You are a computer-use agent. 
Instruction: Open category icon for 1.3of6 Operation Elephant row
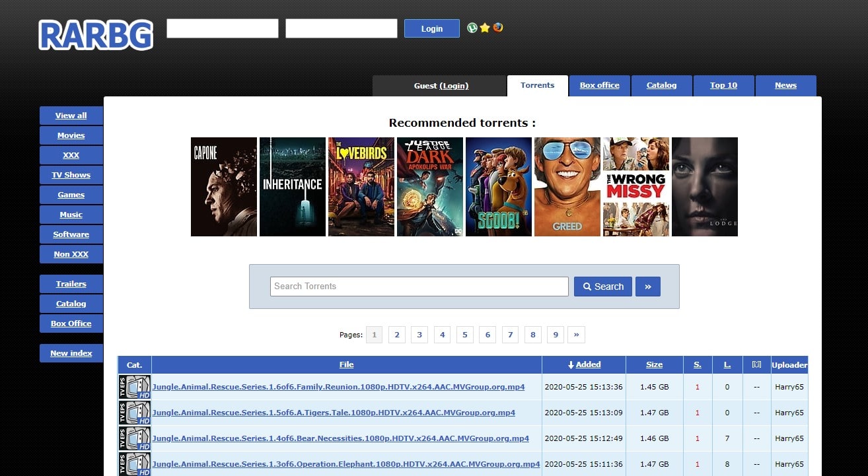pos(135,463)
